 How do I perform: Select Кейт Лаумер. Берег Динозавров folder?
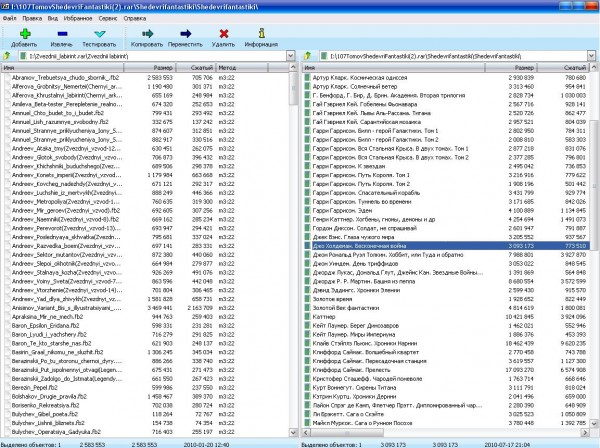[355, 326]
